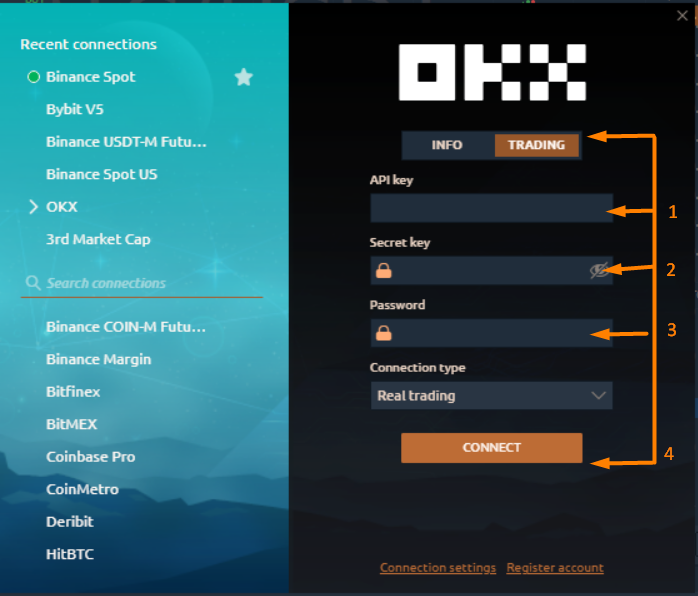Select Coinbase Pro connection
Viewport: 698px width, 596px height.
tap(90, 456)
